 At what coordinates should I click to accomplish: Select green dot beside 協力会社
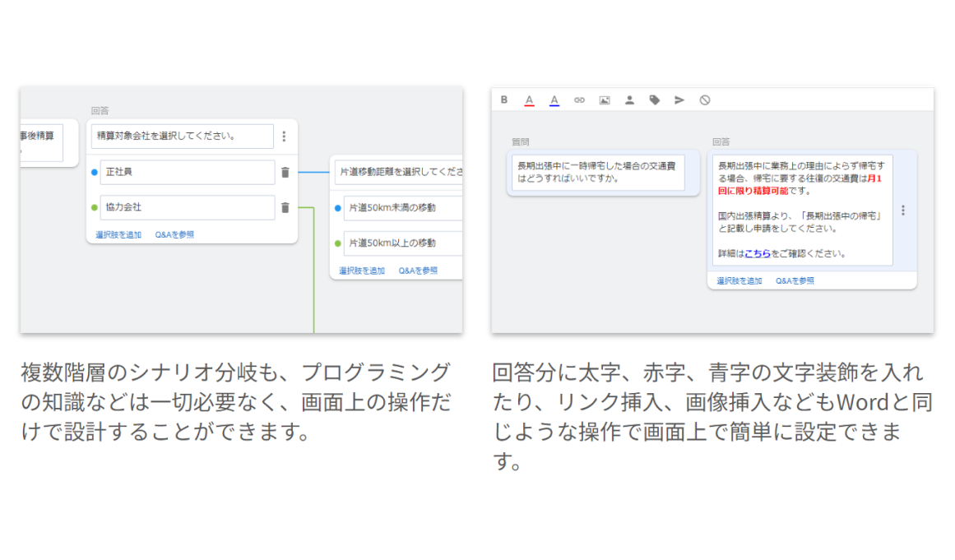95,207
